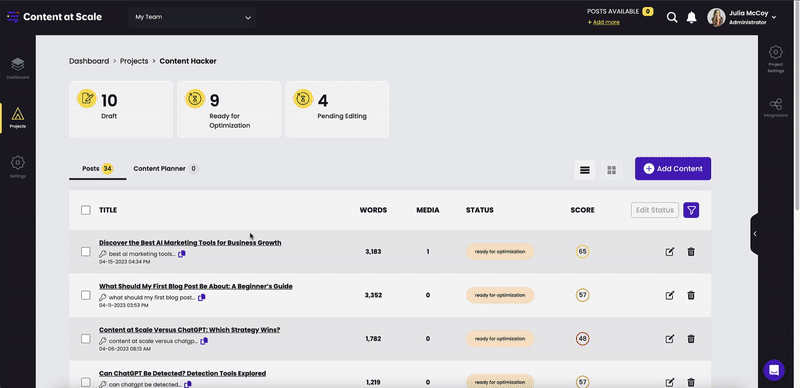Open the notifications bell
800x388 pixels.
[691, 17]
